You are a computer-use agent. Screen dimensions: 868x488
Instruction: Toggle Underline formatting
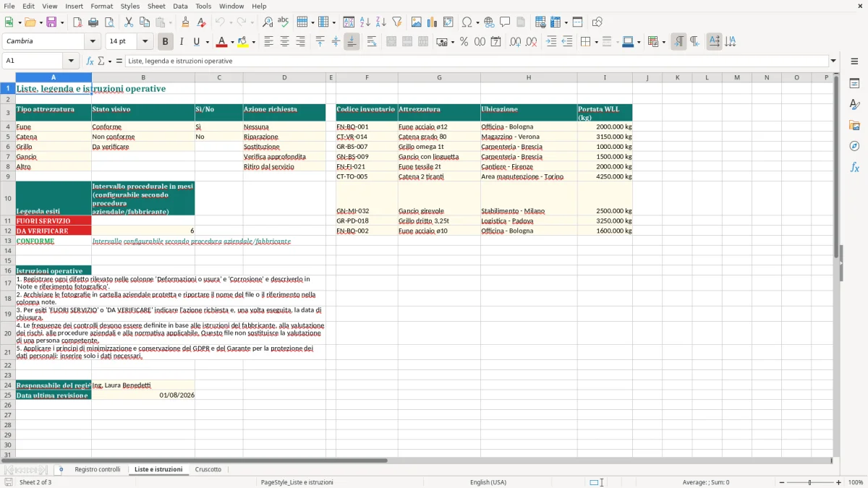click(x=196, y=42)
